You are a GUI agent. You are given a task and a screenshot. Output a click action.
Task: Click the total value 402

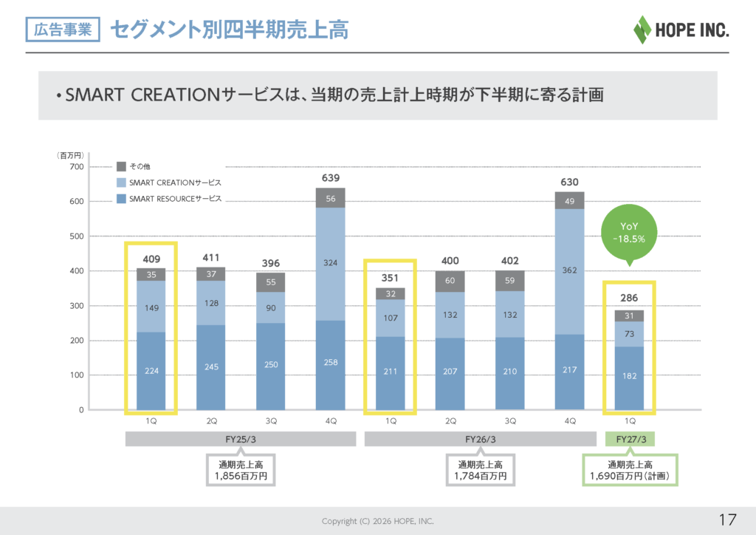coord(509,261)
